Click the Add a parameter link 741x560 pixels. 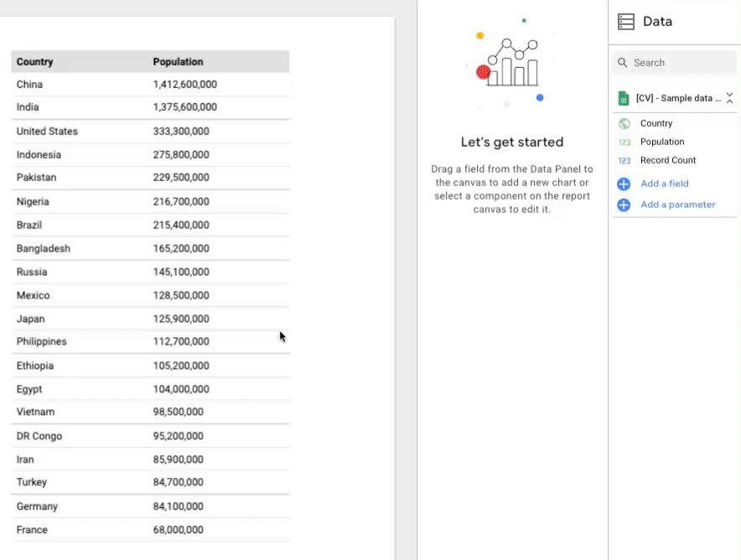coord(677,205)
